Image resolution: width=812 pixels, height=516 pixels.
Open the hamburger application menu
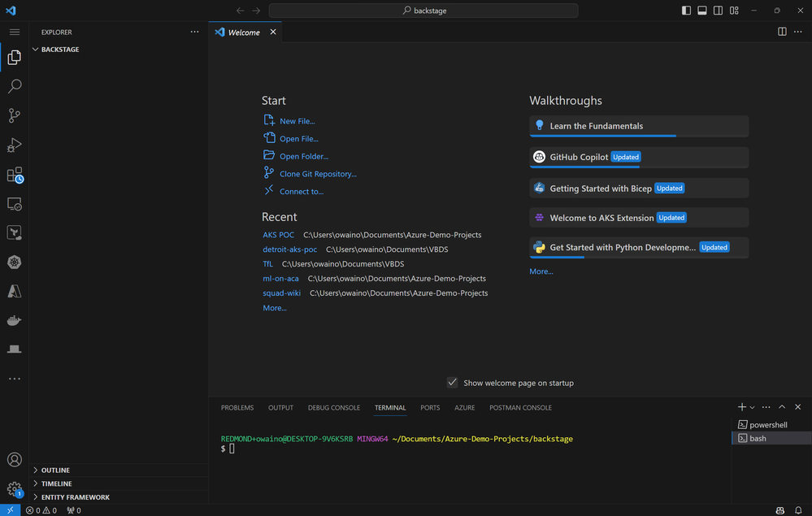[x=14, y=32]
